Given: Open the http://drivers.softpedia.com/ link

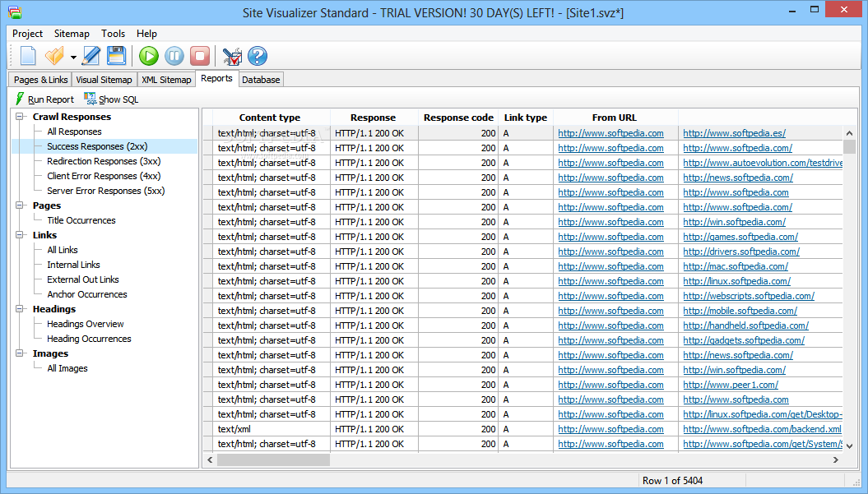Looking at the screenshot, I should (741, 252).
